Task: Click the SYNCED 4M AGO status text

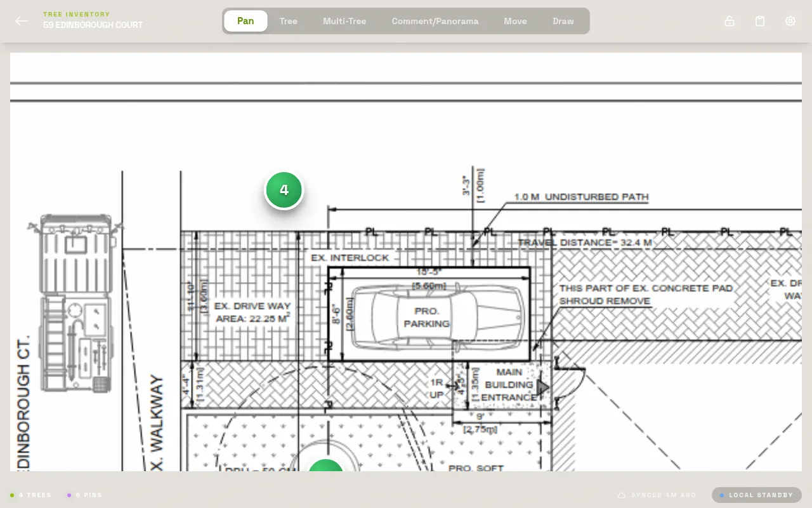Action: (664, 495)
